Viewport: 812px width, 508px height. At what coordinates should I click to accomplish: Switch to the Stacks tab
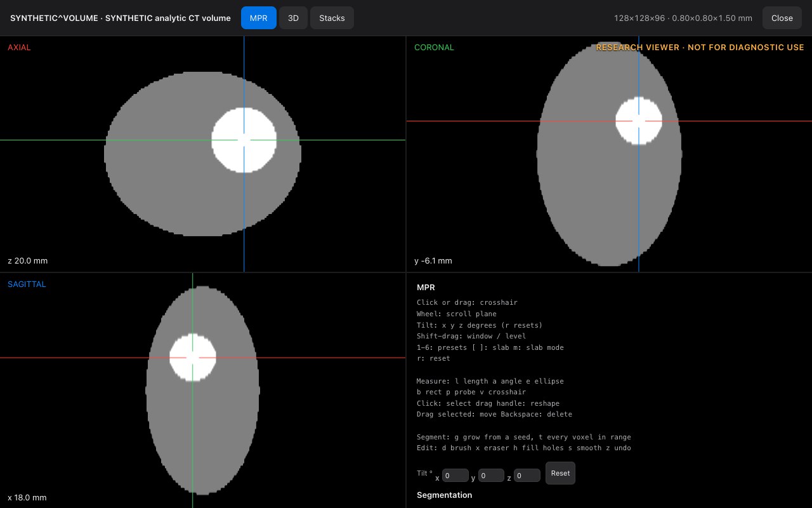tap(332, 18)
